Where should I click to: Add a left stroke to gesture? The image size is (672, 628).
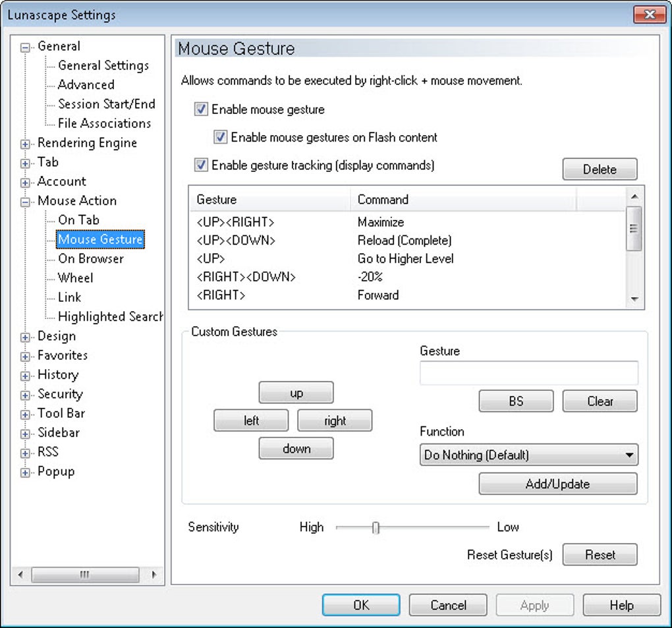coord(251,420)
